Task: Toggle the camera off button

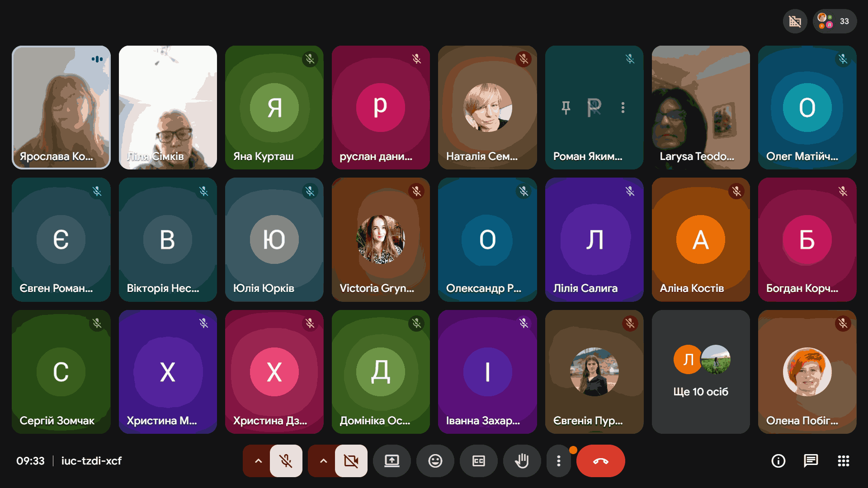Action: [x=351, y=461]
